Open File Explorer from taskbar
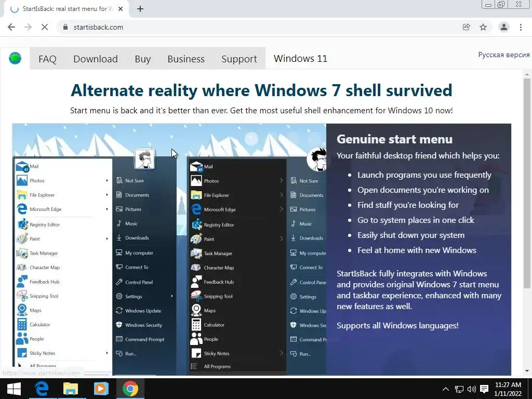This screenshot has width=532, height=399. click(71, 389)
